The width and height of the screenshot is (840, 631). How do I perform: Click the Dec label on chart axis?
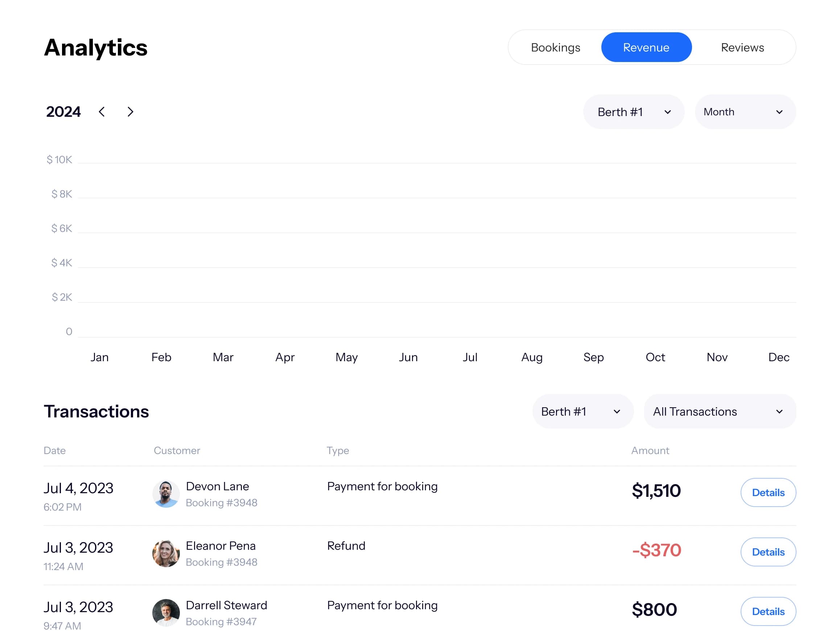[778, 357]
